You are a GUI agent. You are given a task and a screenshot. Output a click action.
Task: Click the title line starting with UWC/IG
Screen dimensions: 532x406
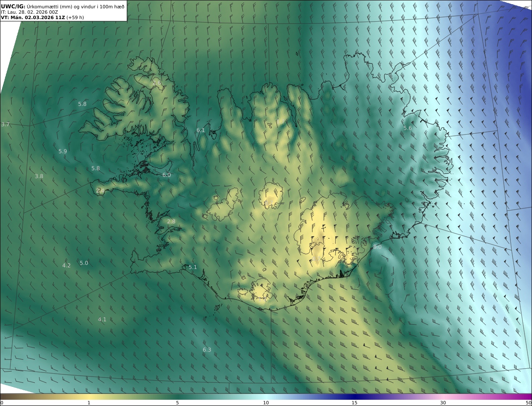click(x=63, y=6)
